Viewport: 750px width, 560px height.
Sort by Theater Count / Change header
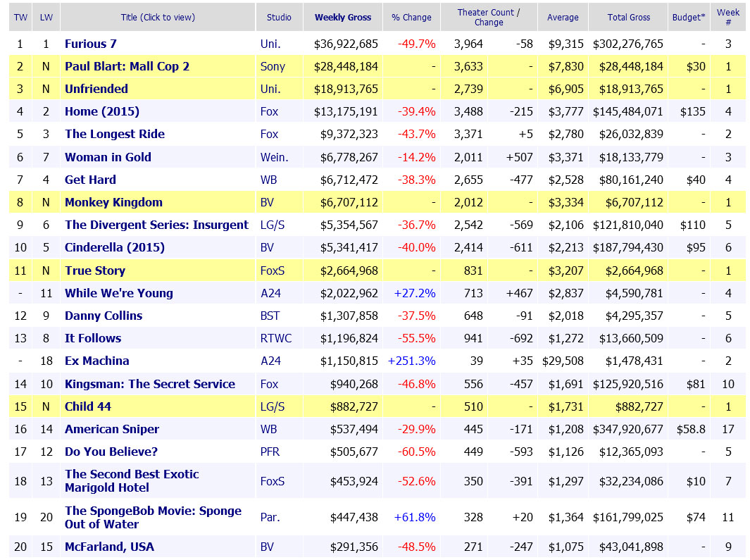pyautogui.click(x=488, y=17)
